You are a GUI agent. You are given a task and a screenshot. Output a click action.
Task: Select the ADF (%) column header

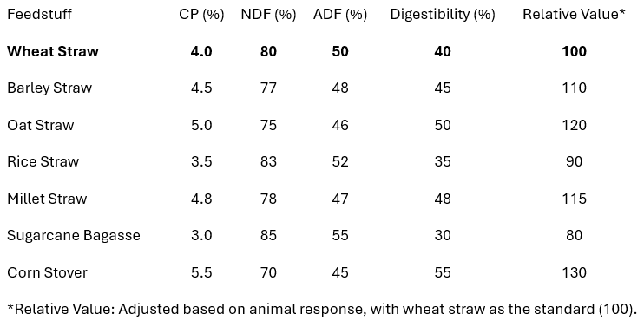(x=340, y=15)
